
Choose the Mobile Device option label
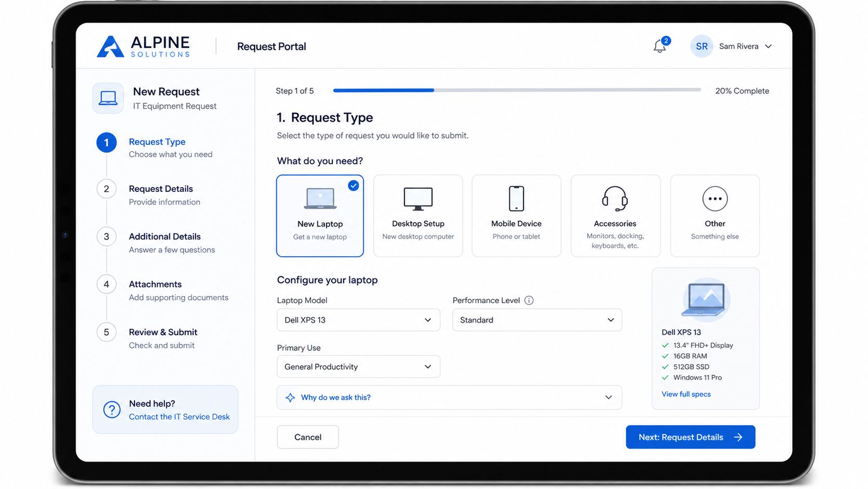(x=517, y=223)
